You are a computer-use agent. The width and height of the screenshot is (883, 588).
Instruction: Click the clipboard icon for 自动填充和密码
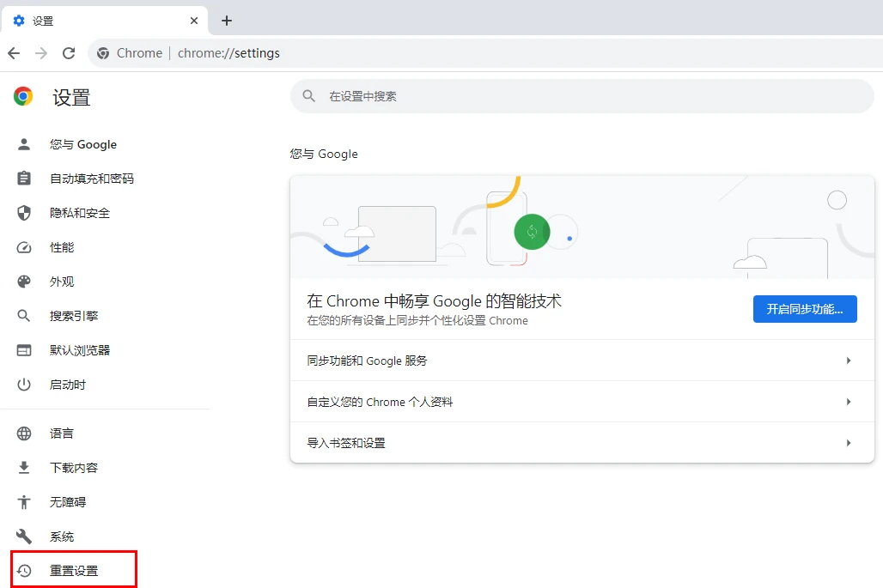[x=24, y=179]
